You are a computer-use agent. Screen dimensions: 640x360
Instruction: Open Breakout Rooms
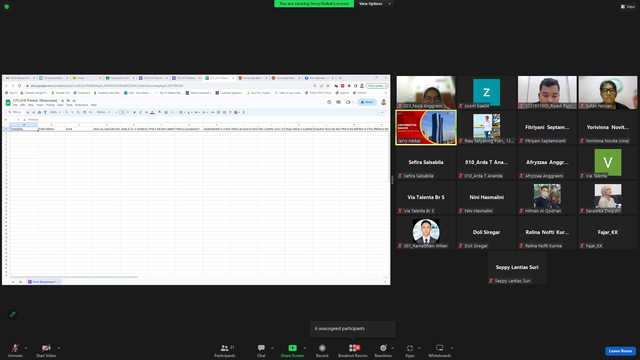[353, 350]
